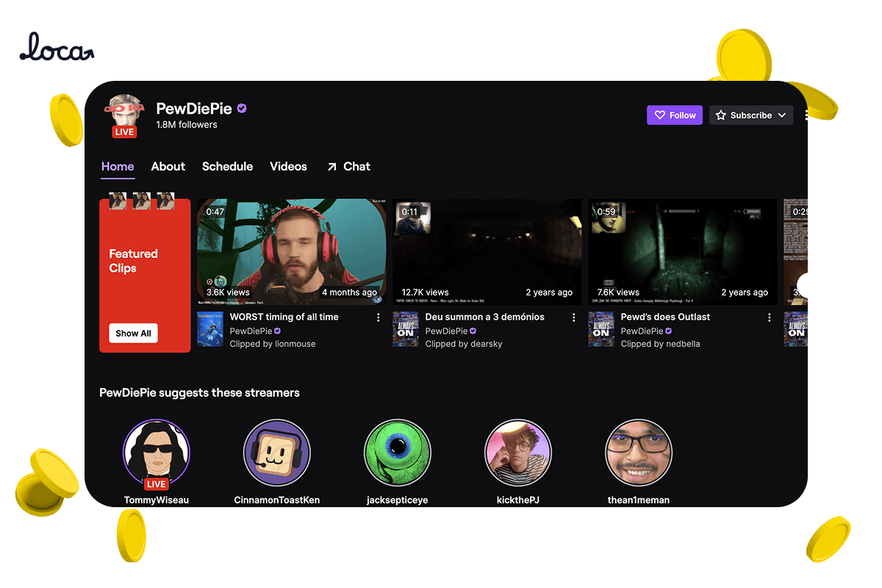The image size is (882, 588).
Task: Click verified badge under Deu summon a 3 demónios
Action: coord(473,331)
